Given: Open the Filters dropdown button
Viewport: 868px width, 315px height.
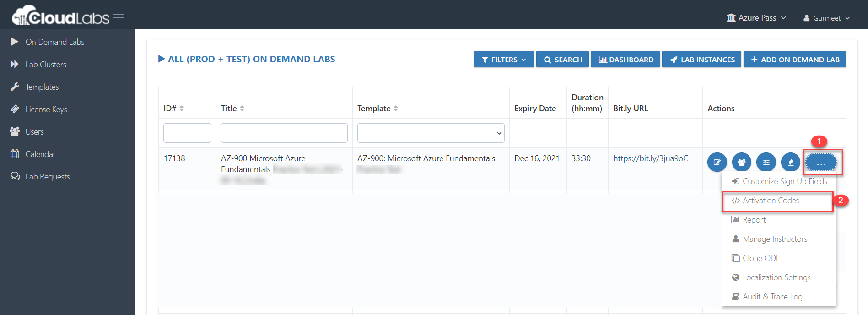Looking at the screenshot, I should pos(504,60).
